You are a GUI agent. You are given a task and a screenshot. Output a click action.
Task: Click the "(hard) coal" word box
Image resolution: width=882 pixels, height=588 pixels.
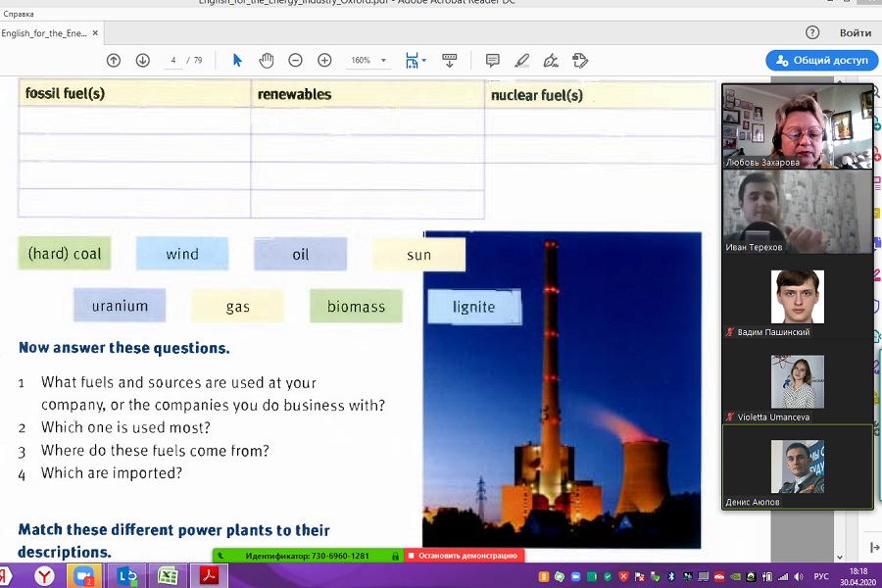pyautogui.click(x=65, y=253)
